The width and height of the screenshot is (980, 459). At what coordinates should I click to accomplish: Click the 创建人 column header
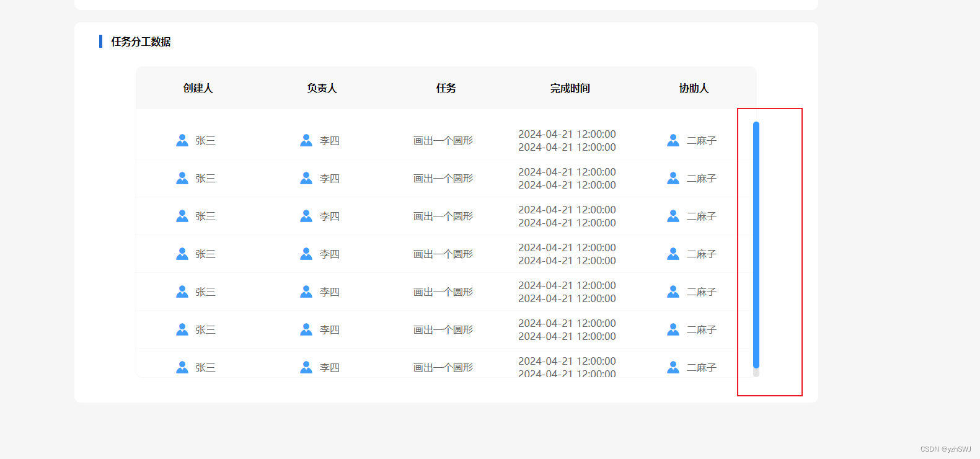(198, 88)
